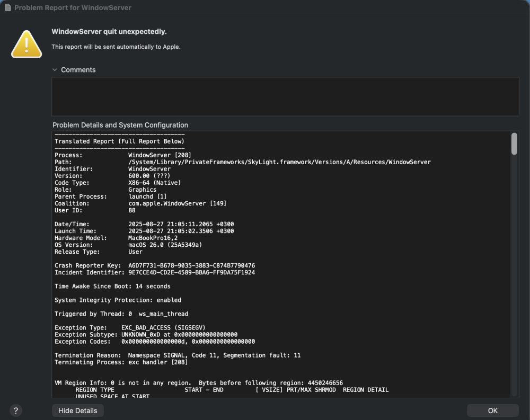530x420 pixels.
Task: Select 'Termination Reason: Namespace SIGNAL, Code 11' line
Action: 178,355
